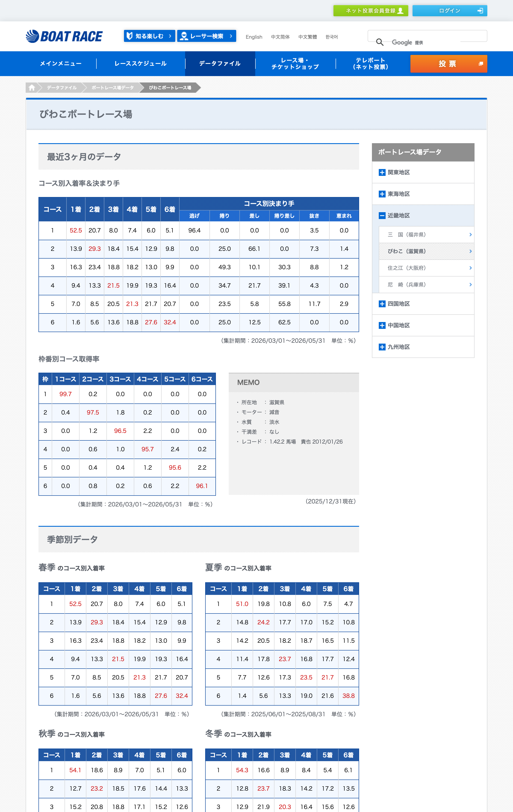Image resolution: width=513 pixels, height=812 pixels.
Task: Click the レコード 1.42.2 memo line
Action: click(x=292, y=442)
